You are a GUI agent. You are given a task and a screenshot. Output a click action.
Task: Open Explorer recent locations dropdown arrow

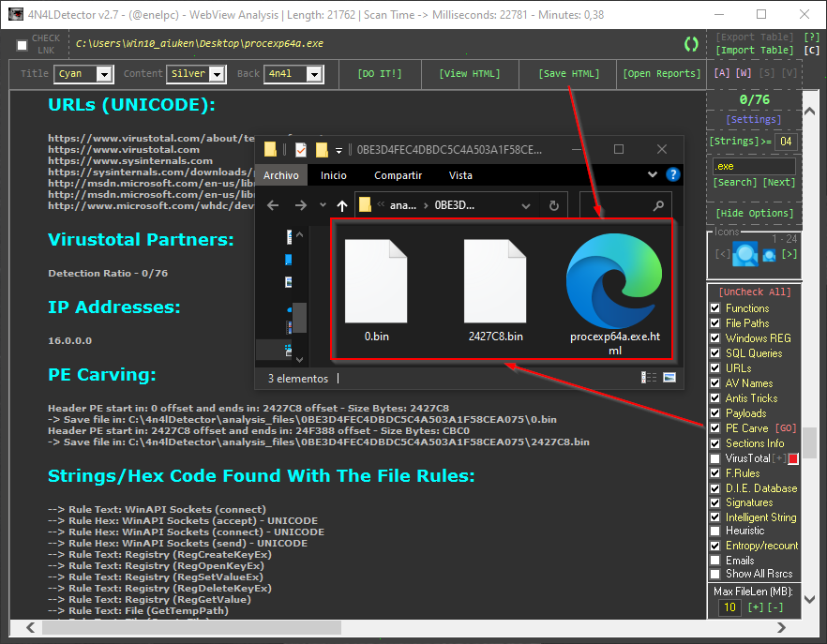[323, 205]
